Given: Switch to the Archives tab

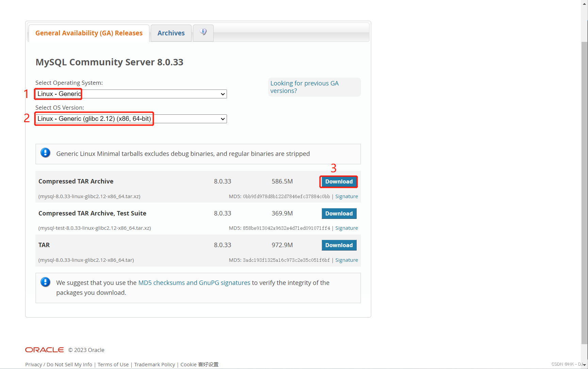Looking at the screenshot, I should 171,33.
